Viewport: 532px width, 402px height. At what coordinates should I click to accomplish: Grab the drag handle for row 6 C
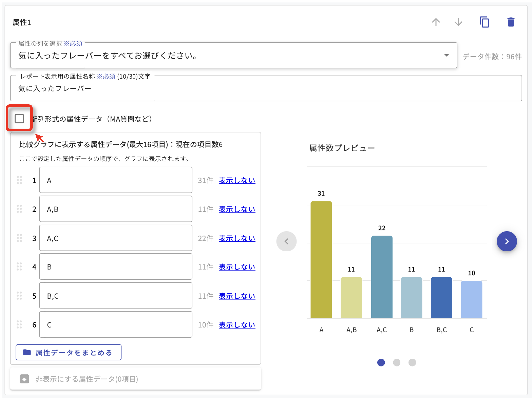tap(19, 325)
